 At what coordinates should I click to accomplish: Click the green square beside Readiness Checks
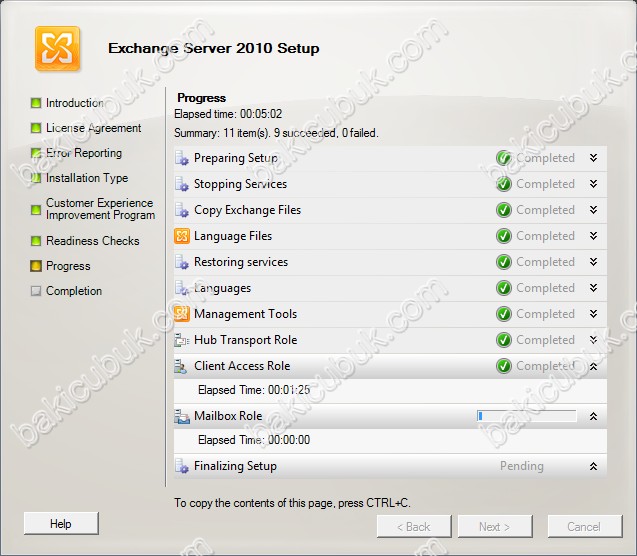(x=36, y=241)
